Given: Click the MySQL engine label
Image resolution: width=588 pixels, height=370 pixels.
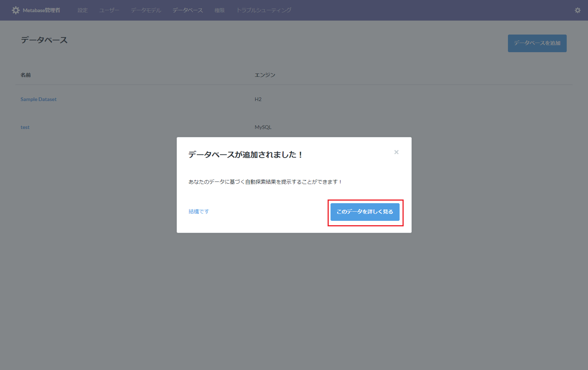Looking at the screenshot, I should [263, 127].
